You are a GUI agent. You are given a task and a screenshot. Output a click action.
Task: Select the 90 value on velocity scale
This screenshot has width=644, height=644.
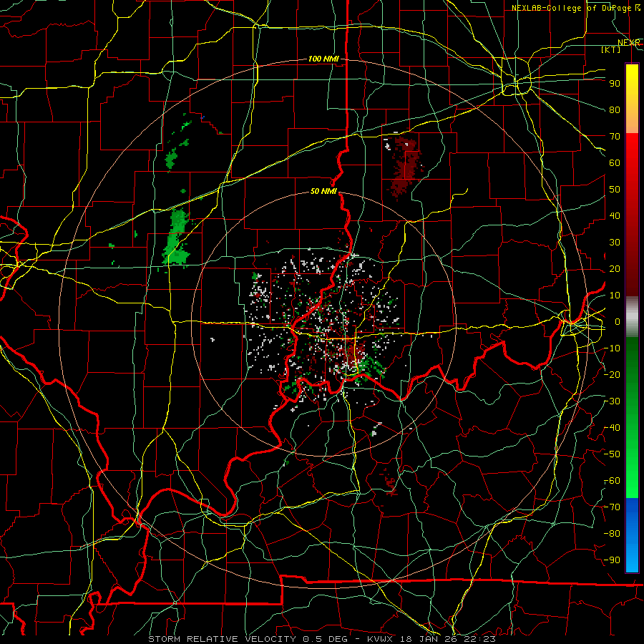click(x=615, y=84)
